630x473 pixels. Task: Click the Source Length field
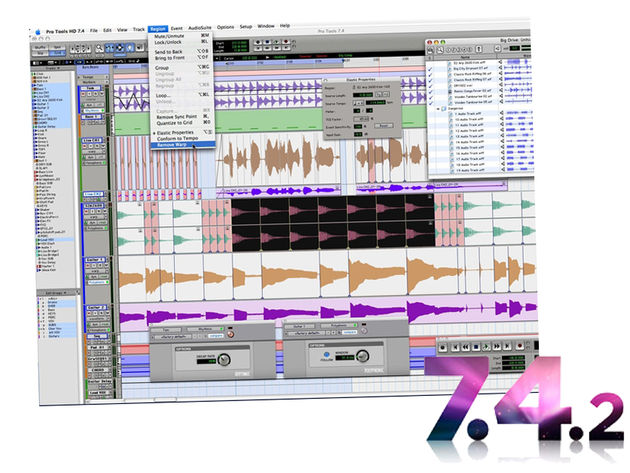click(x=363, y=95)
